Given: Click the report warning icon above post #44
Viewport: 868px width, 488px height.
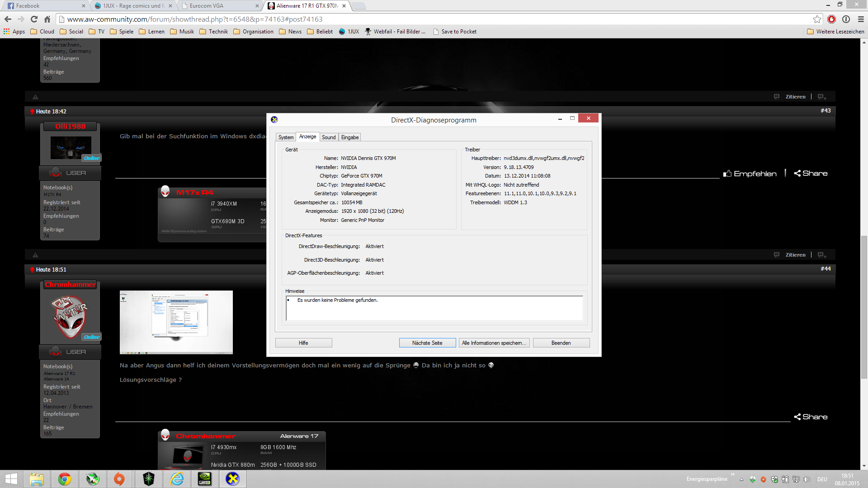Looking at the screenshot, I should pyautogui.click(x=35, y=255).
